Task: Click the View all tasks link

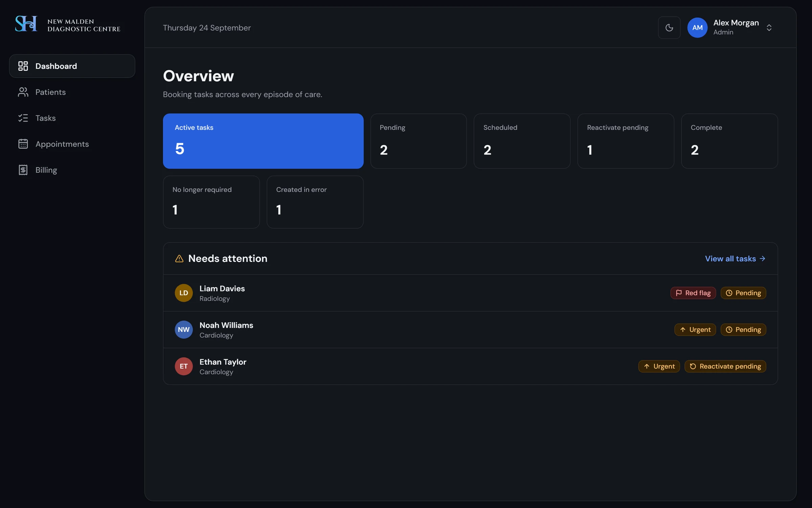Action: pos(735,259)
